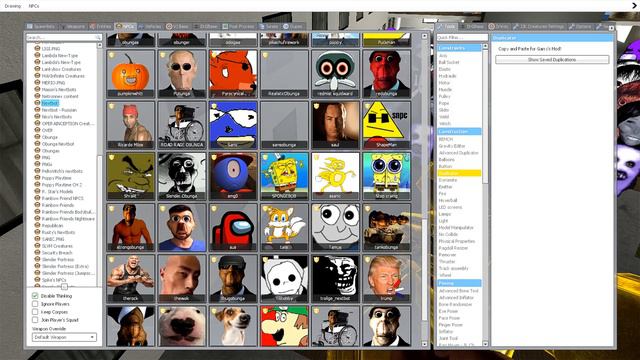Pick the highlighted Duplicator tool
This screenshot has height=360, width=640.
459,173
